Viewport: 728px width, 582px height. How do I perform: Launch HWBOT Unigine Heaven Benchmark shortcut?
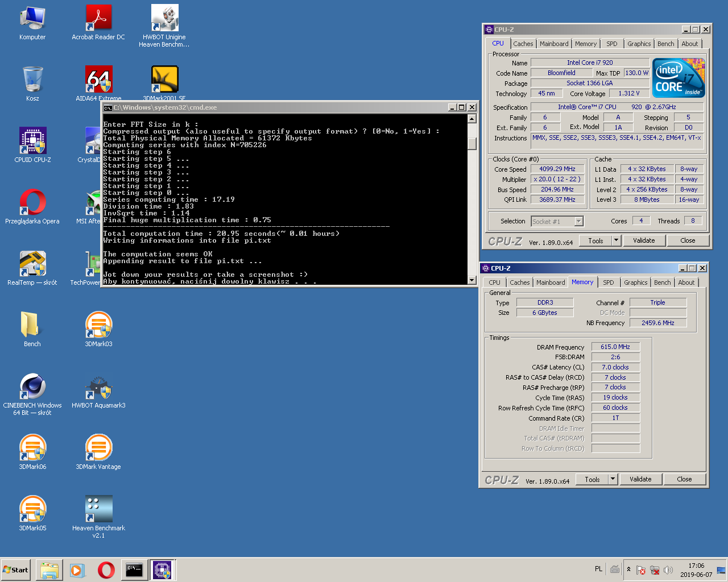coord(164,26)
